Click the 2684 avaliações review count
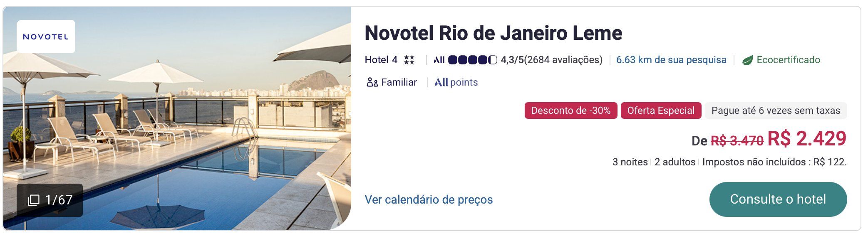Image resolution: width=868 pixels, height=236 pixels. [563, 60]
